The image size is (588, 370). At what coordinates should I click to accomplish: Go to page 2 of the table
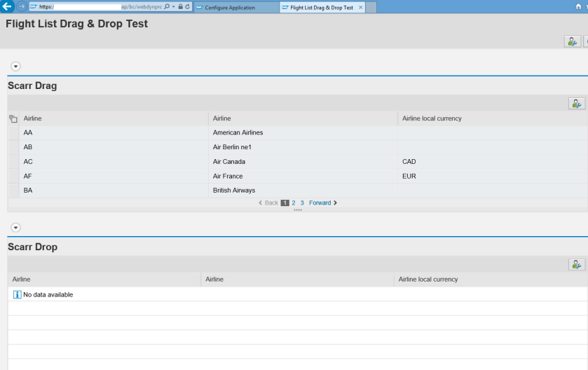(x=294, y=203)
